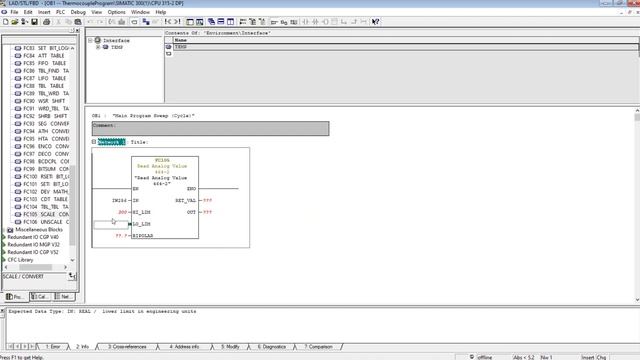
Task: Insert an output coil icon
Action: pyautogui.click(x=325, y=22)
